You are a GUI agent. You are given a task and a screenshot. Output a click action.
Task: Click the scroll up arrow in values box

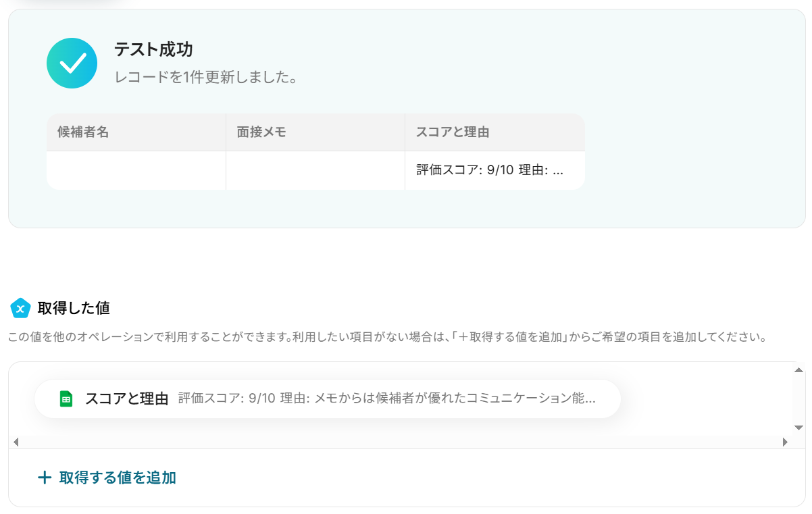(798, 369)
